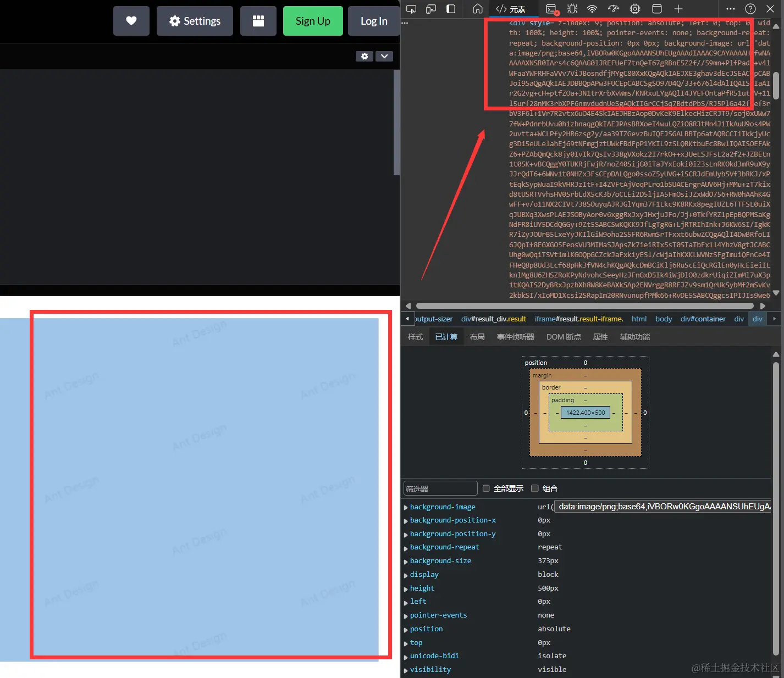The width and height of the screenshot is (784, 678).
Task: Open the DevTools welcome home icon
Action: pos(478,9)
